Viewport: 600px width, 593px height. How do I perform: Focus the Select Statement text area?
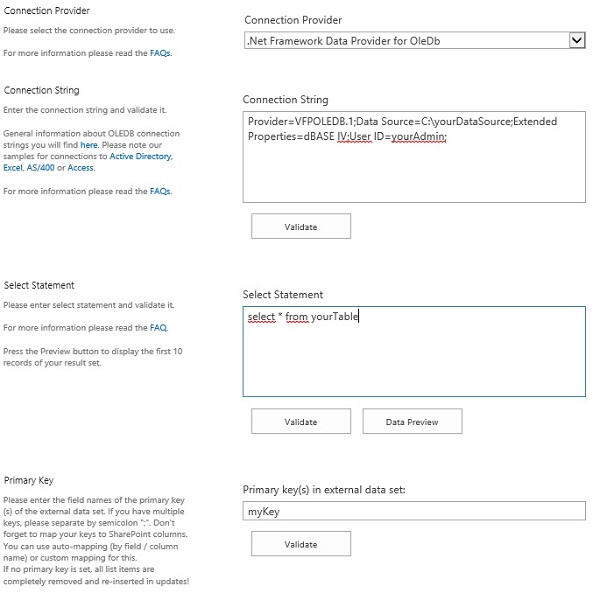click(x=414, y=352)
